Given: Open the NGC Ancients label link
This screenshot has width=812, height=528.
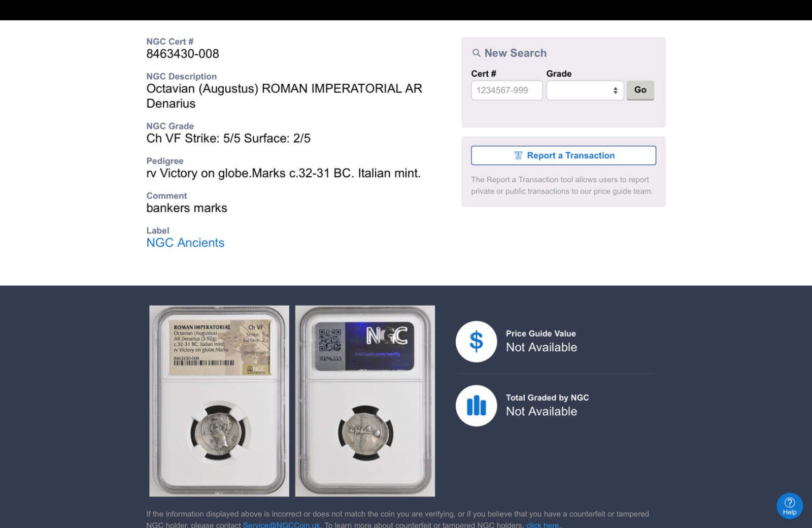Looking at the screenshot, I should click(x=185, y=243).
